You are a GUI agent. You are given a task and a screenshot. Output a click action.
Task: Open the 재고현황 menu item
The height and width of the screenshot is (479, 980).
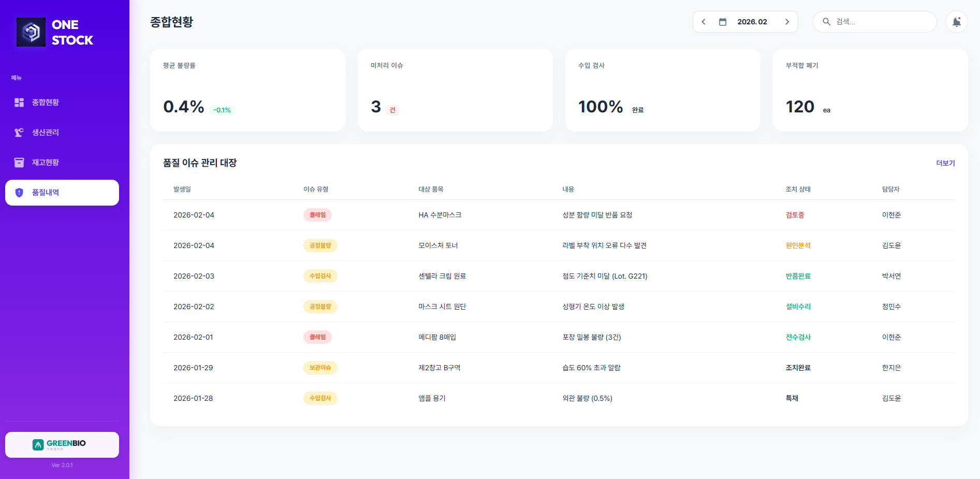point(46,163)
